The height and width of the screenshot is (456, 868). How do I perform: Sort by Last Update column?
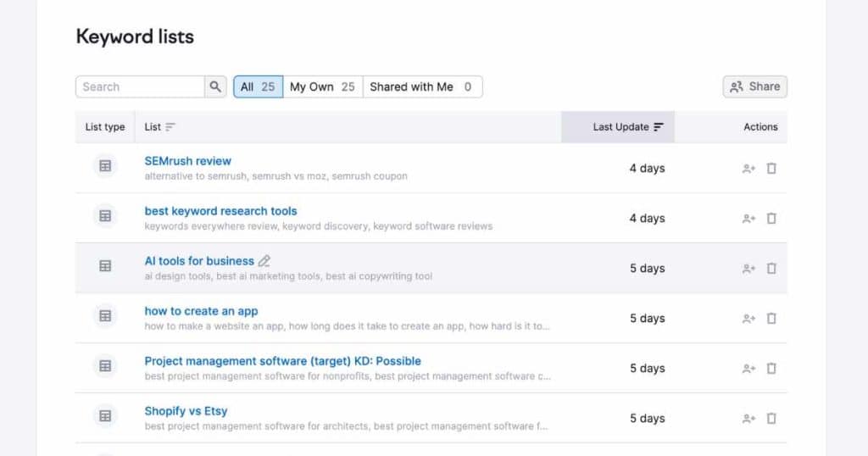tap(628, 127)
